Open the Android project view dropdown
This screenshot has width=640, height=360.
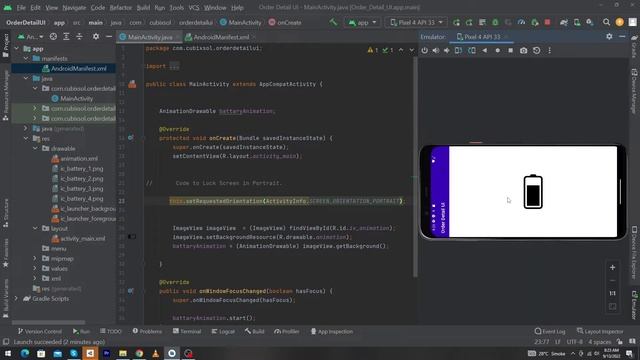coord(31,37)
